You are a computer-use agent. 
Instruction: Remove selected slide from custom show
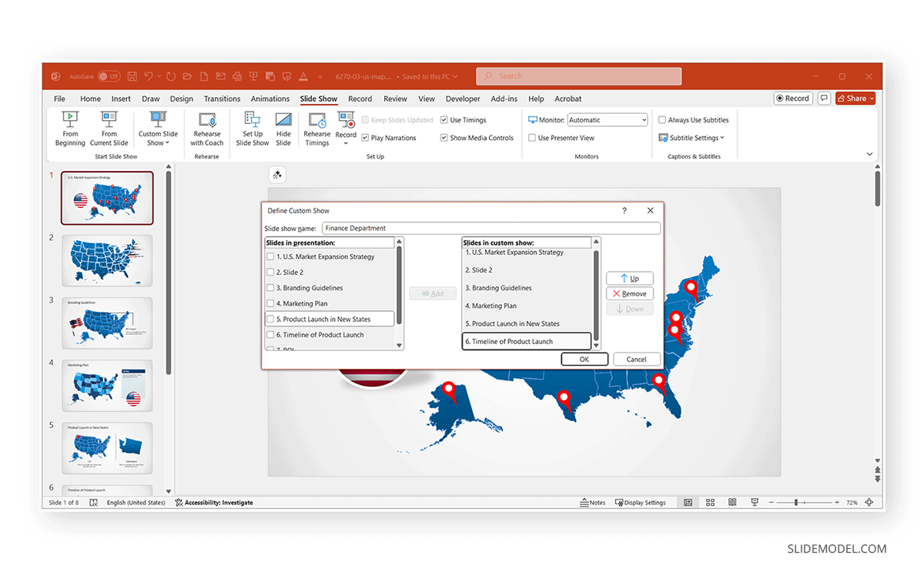click(x=630, y=293)
